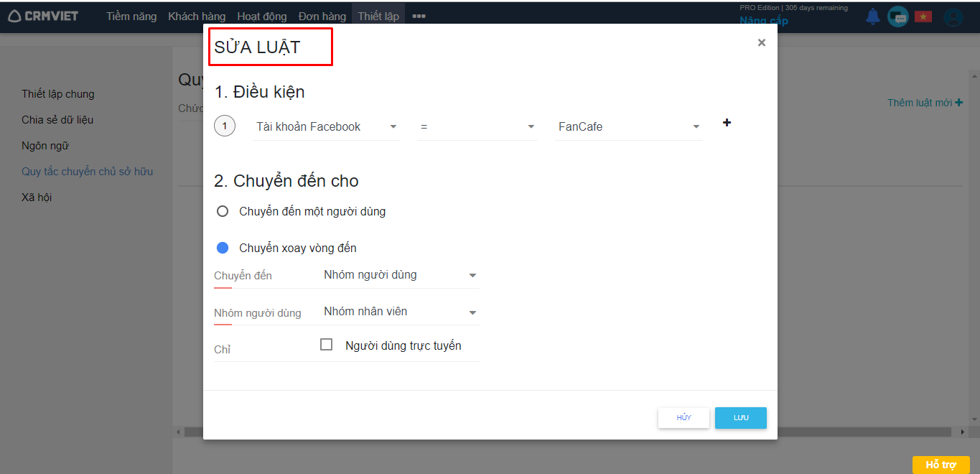
Task: Select Chuyển xoay vòng đến radio option
Action: click(223, 248)
